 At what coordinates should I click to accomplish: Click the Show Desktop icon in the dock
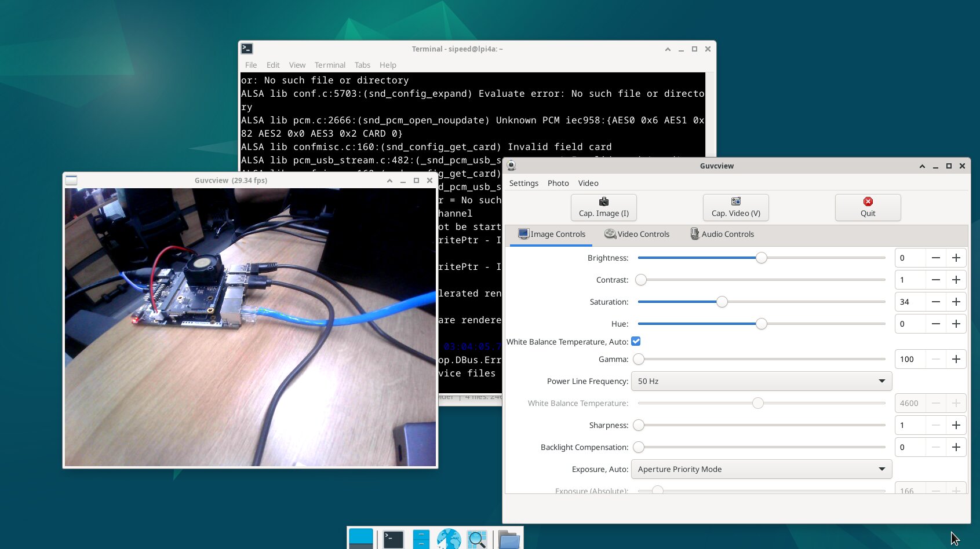click(361, 539)
